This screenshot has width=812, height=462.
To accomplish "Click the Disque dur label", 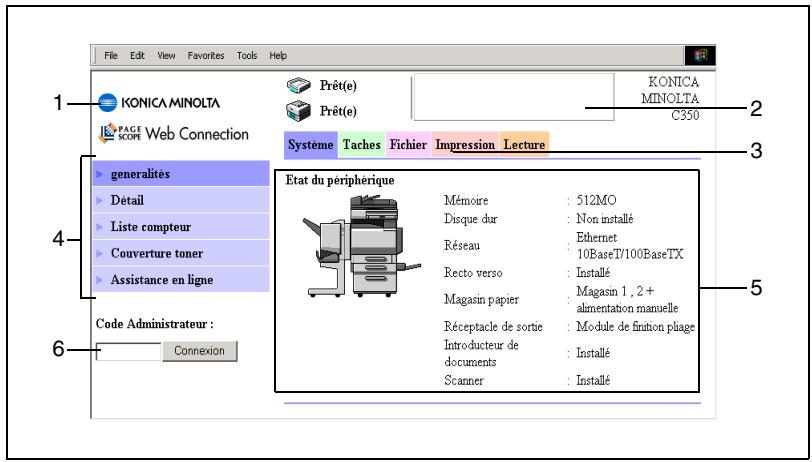I will point(471,219).
